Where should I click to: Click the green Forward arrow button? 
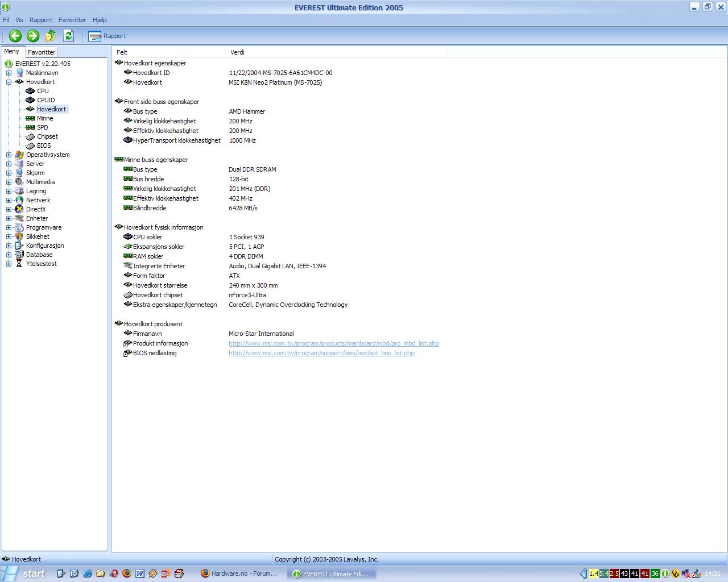(x=33, y=36)
